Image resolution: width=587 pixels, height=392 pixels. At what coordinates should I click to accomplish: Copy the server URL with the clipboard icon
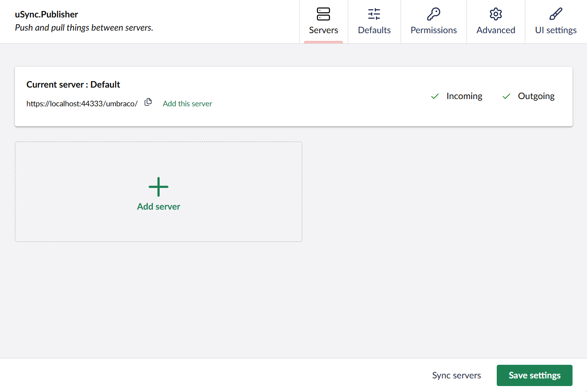coord(148,102)
